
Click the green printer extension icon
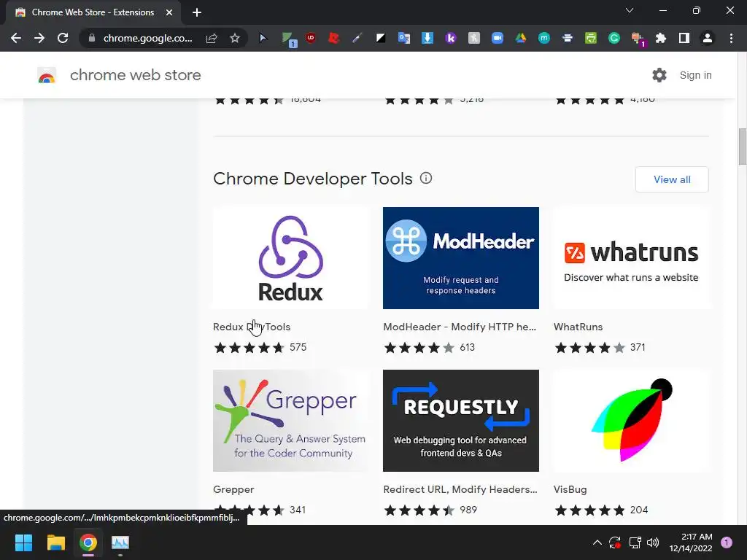(x=591, y=38)
